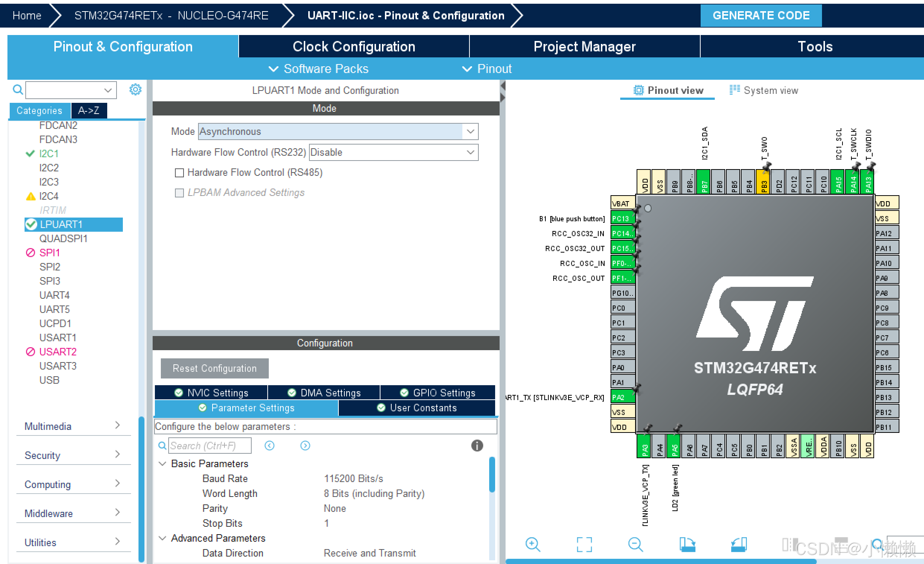Click the parameter Search input field
The height and width of the screenshot is (564, 924).
(x=209, y=446)
